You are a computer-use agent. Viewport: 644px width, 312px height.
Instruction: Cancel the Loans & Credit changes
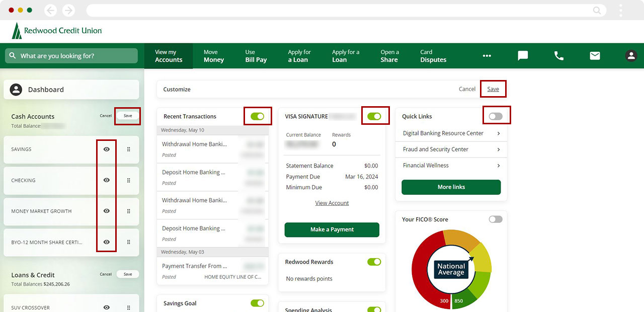[x=106, y=274]
